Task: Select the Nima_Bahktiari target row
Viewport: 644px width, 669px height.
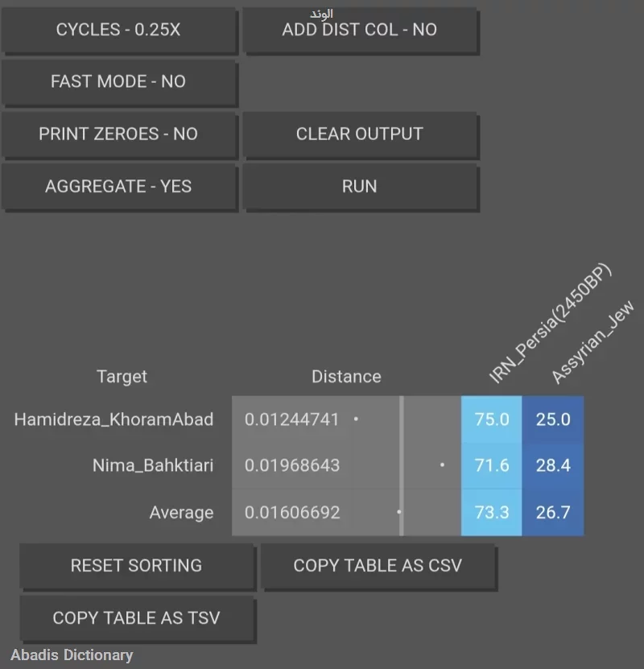Action: [x=153, y=465]
